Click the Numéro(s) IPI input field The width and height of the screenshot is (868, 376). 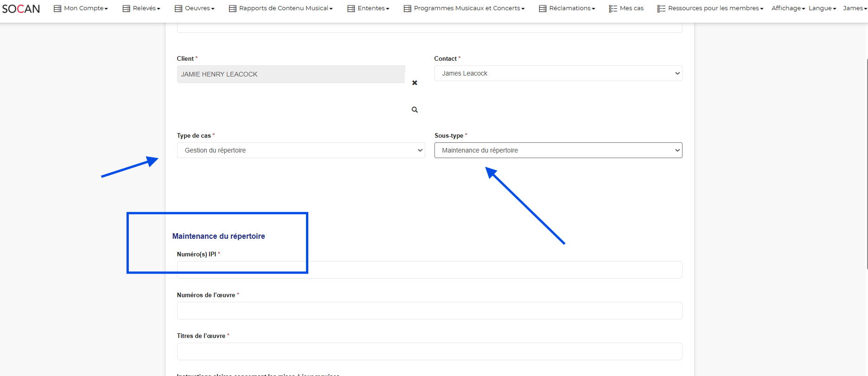coord(429,270)
